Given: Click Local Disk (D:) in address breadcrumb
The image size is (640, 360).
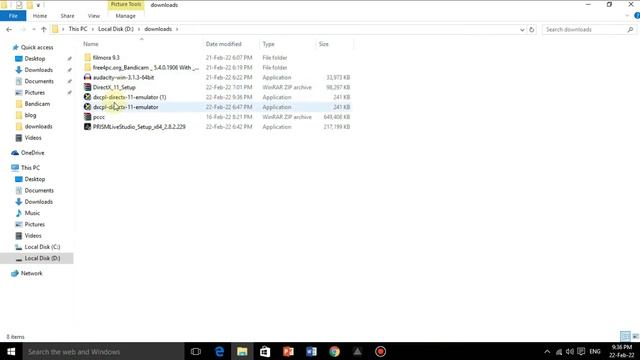Looking at the screenshot, I should tap(116, 29).
